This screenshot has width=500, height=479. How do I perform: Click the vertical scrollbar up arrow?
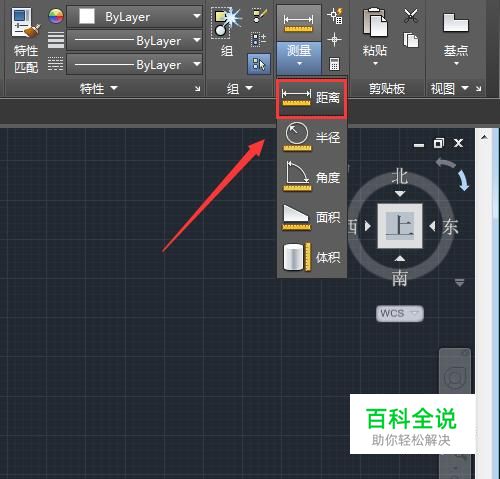(484, 137)
